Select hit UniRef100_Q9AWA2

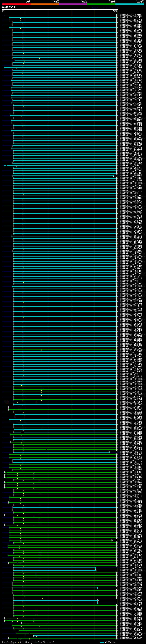coord(131,32)
